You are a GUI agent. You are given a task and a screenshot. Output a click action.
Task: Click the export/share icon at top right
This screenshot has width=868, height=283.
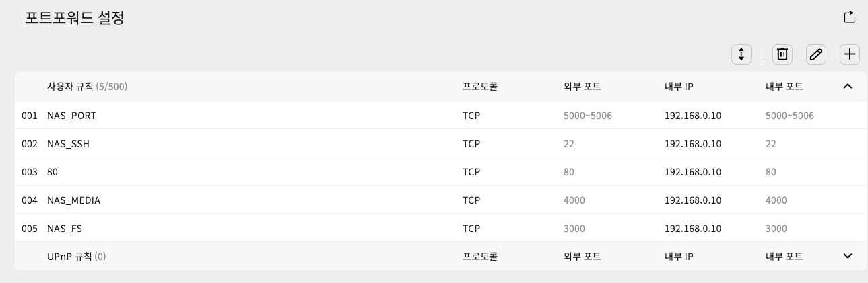tap(849, 17)
